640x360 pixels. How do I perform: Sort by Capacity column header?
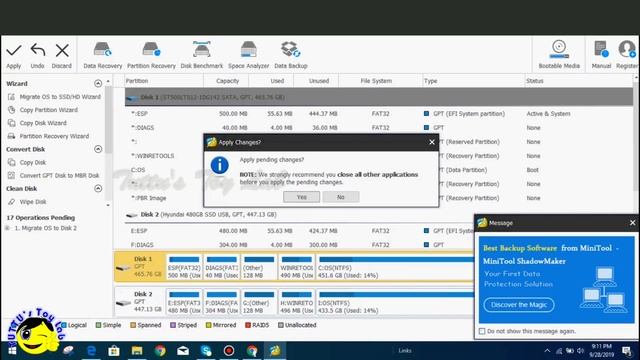pos(227,81)
